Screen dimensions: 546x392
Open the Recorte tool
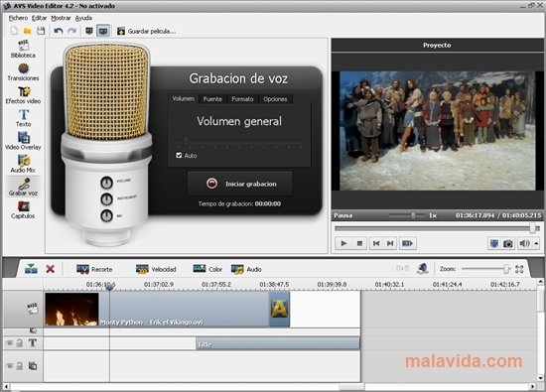[x=94, y=269]
